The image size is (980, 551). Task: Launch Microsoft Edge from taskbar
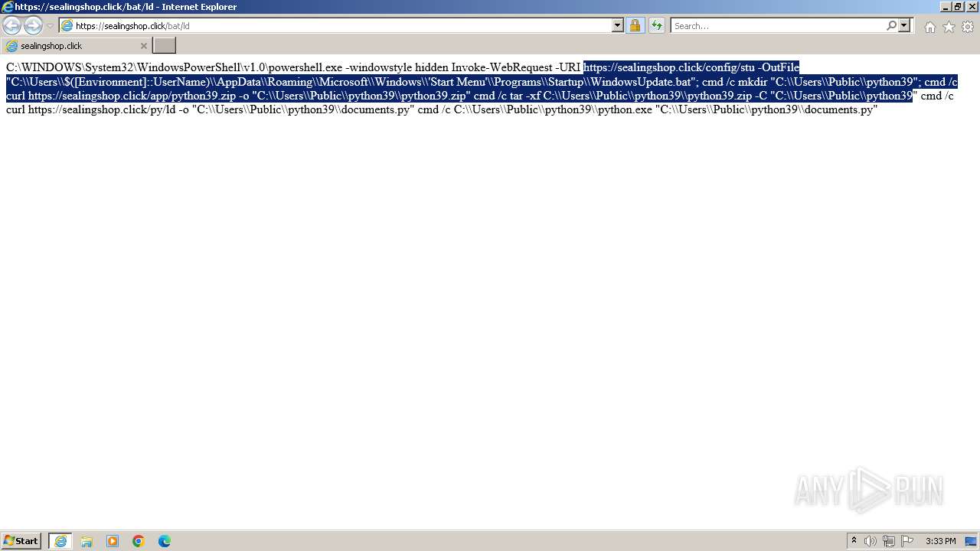tap(165, 541)
